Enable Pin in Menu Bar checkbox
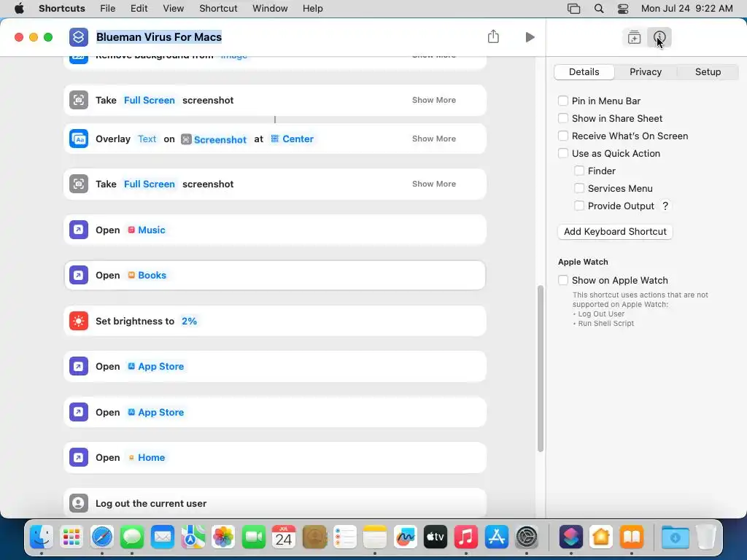The image size is (747, 560). tap(563, 101)
